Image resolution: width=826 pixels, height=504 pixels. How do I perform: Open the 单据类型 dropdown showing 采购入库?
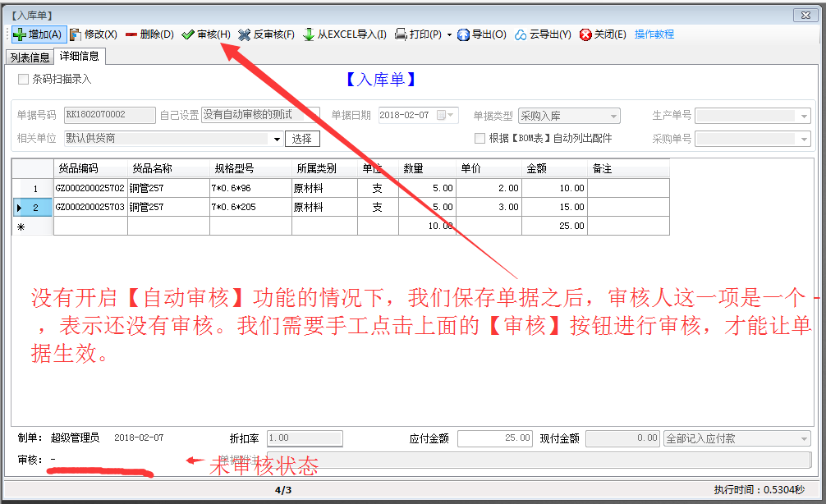[x=614, y=115]
